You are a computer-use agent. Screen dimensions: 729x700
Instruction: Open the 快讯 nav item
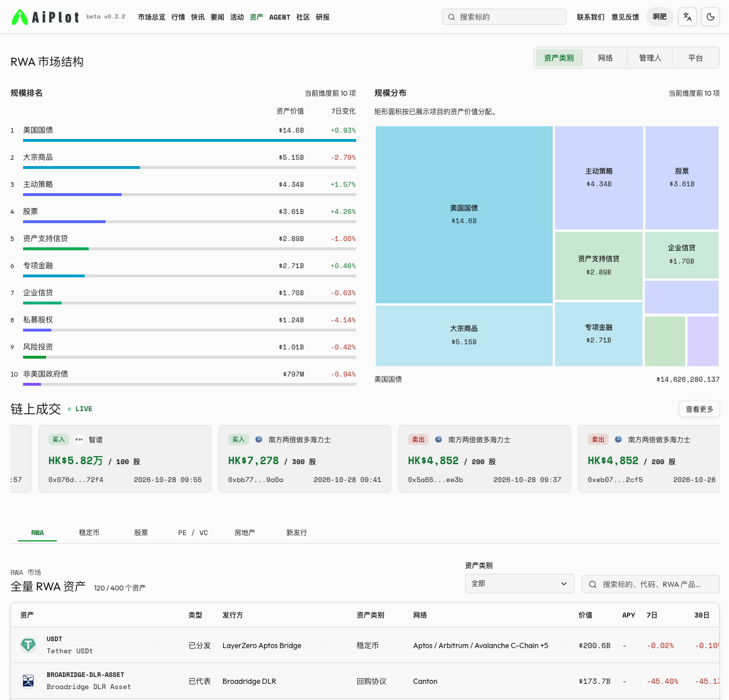pyautogui.click(x=198, y=17)
